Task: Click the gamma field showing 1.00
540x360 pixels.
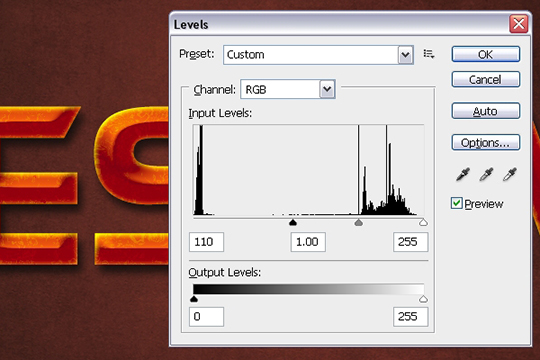Action: [x=308, y=242]
